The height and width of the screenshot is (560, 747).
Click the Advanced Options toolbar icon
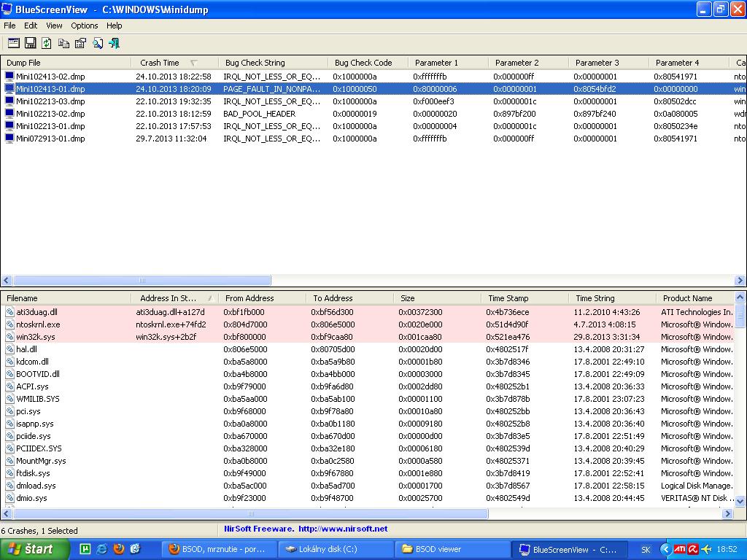pos(14,44)
